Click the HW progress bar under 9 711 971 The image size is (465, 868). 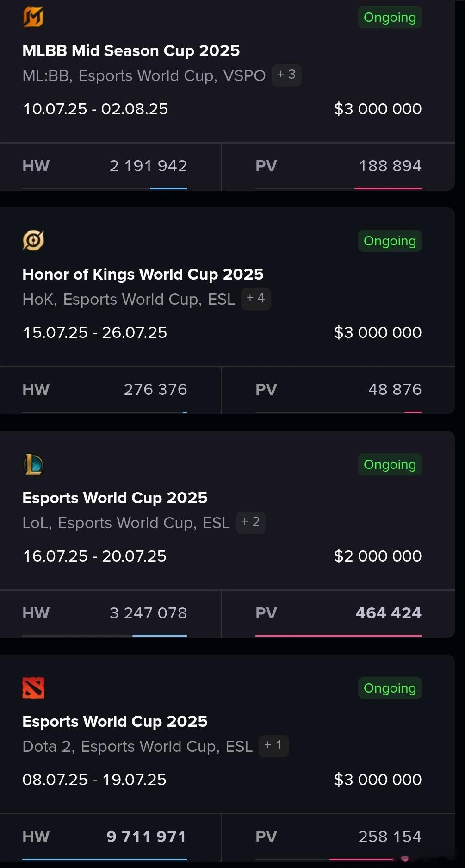point(105,859)
